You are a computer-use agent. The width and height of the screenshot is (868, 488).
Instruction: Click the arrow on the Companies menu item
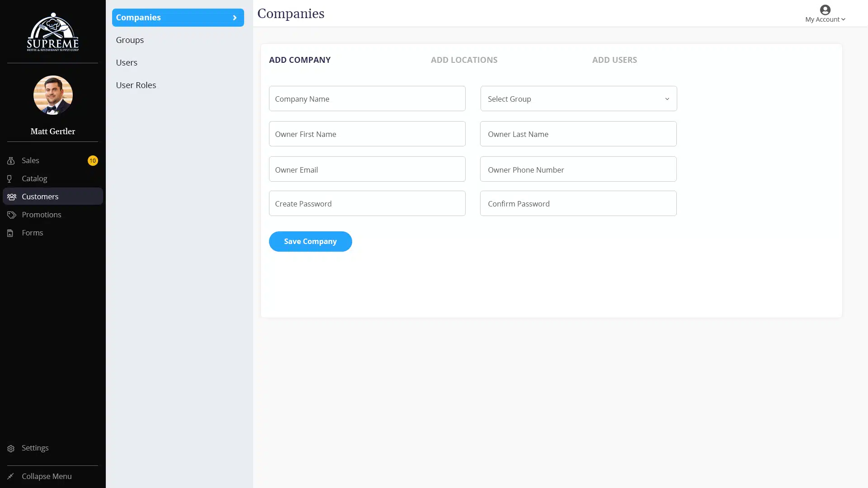pyautogui.click(x=235, y=18)
